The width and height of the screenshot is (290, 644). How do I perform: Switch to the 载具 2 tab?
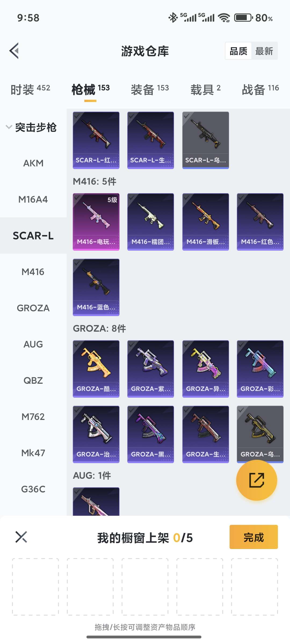click(205, 89)
